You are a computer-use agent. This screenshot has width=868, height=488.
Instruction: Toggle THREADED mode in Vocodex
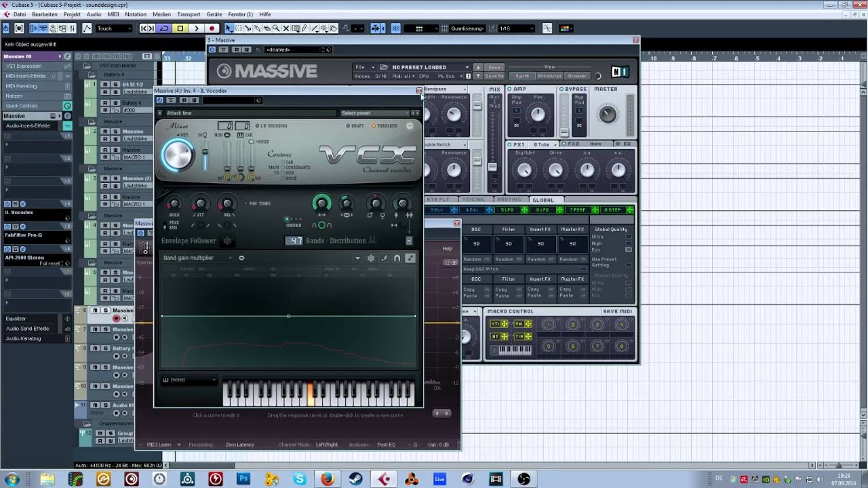pyautogui.click(x=384, y=125)
